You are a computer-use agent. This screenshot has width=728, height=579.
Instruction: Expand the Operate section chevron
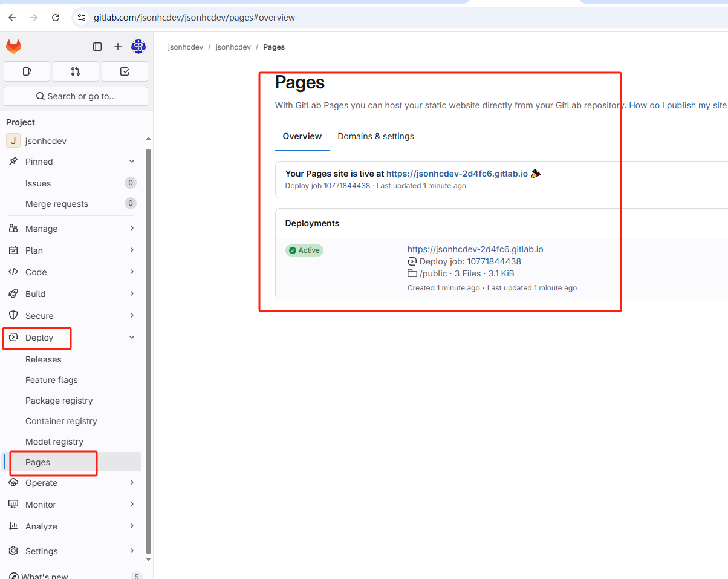(x=132, y=483)
